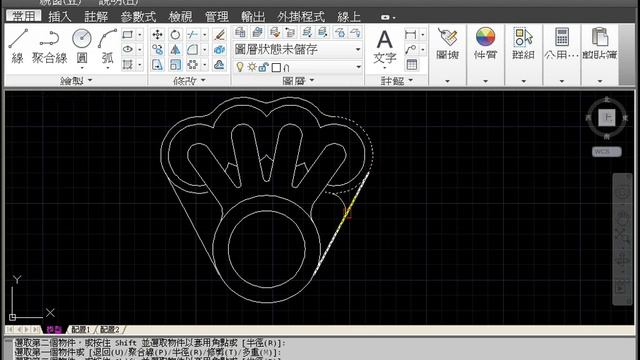
Task: Expand the 圖層 panel
Action: click(298, 81)
